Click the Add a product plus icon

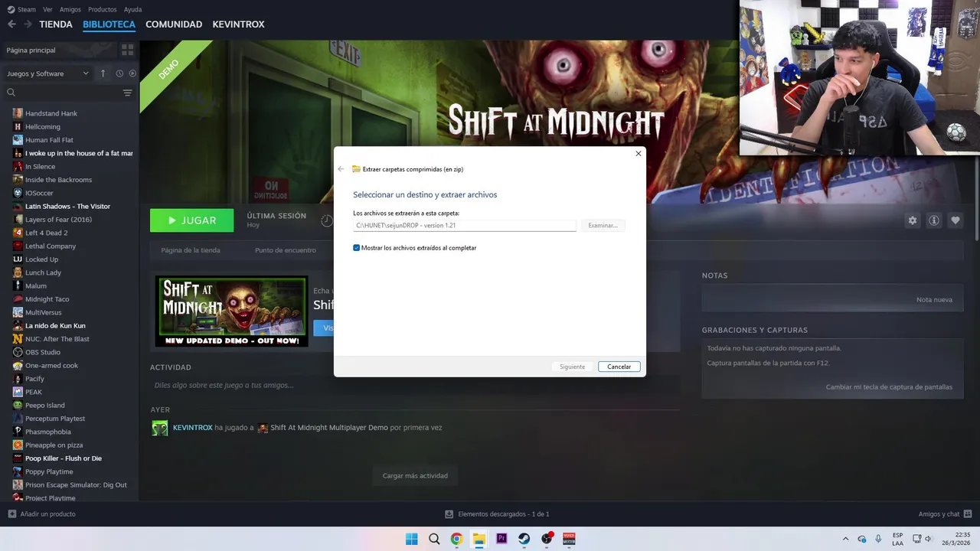click(x=11, y=514)
